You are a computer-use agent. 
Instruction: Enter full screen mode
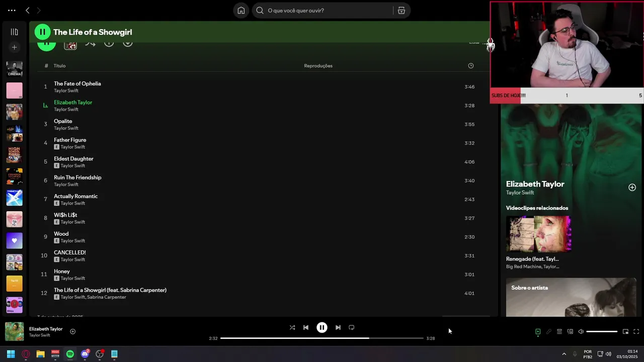pyautogui.click(x=636, y=332)
